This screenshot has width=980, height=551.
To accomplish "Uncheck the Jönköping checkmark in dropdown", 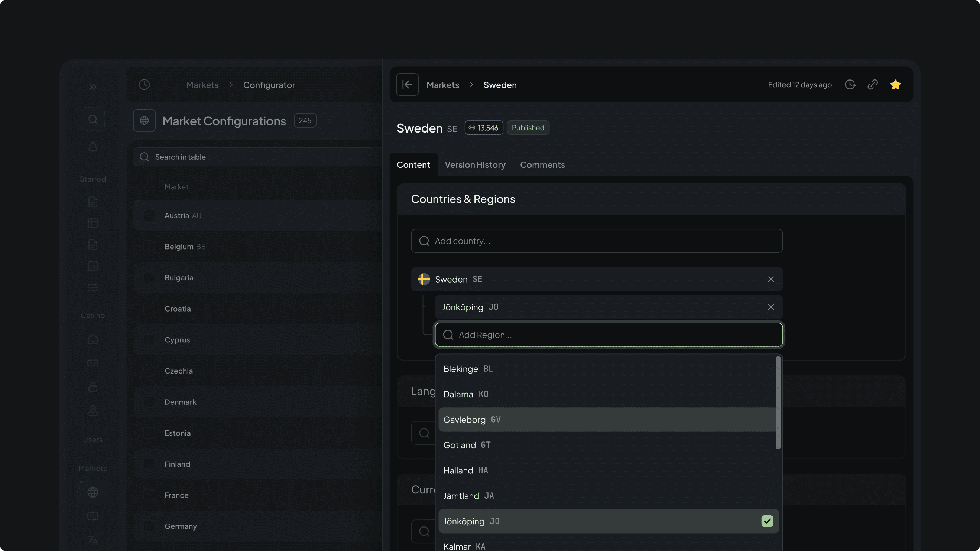I will coord(767,521).
